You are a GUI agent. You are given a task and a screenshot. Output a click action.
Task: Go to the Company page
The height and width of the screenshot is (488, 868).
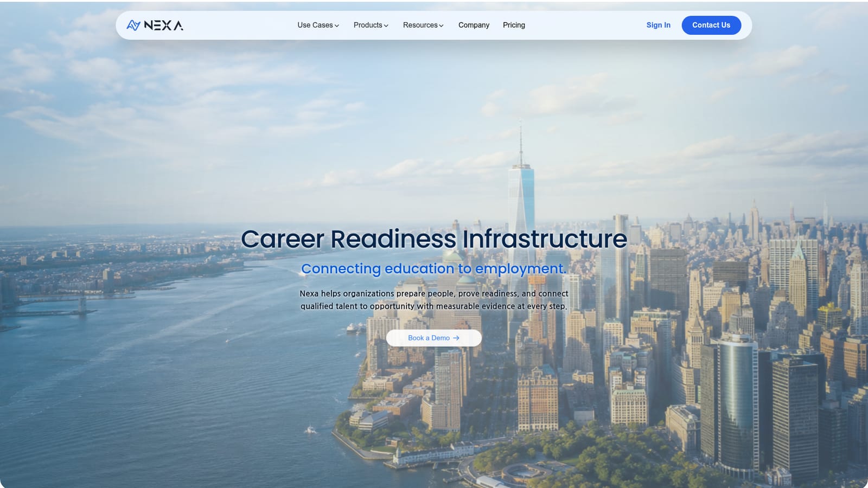coord(474,25)
